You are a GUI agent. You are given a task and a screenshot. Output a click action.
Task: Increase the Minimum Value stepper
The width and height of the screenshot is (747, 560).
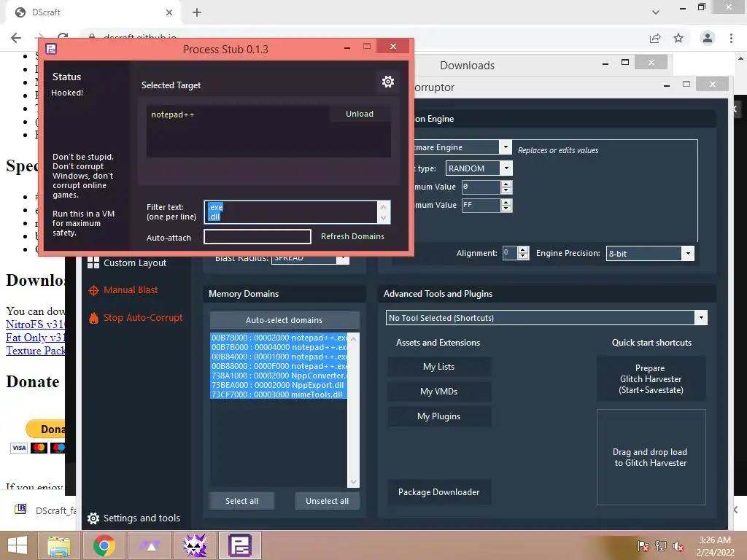coord(506,184)
